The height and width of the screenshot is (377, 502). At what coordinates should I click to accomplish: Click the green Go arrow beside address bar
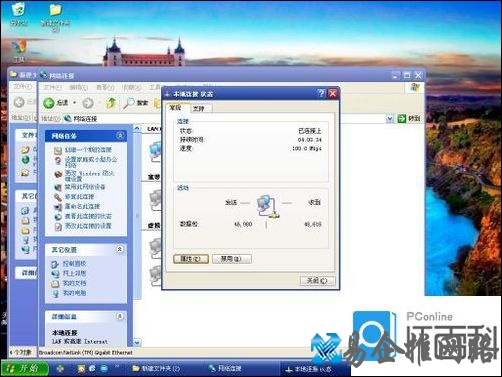pyautogui.click(x=402, y=118)
